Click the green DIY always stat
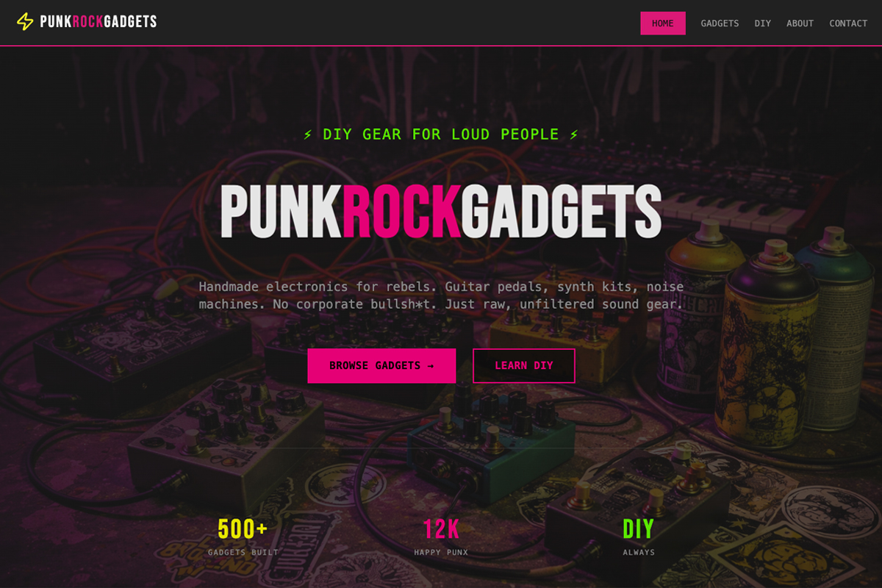 [x=639, y=536]
